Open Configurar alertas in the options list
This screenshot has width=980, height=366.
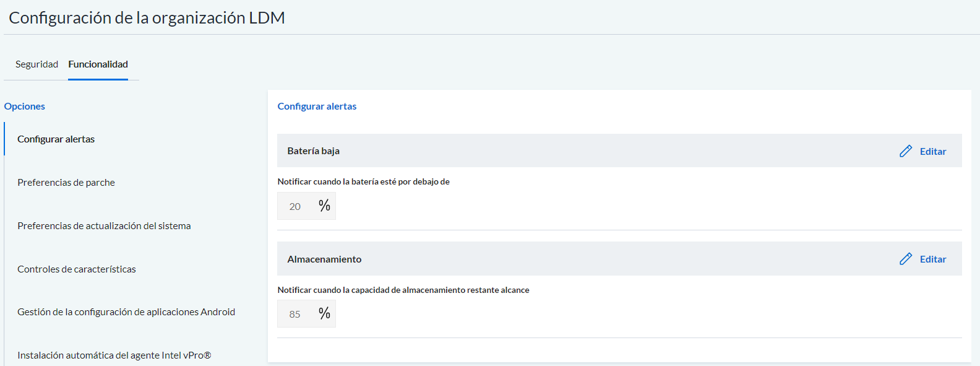56,139
